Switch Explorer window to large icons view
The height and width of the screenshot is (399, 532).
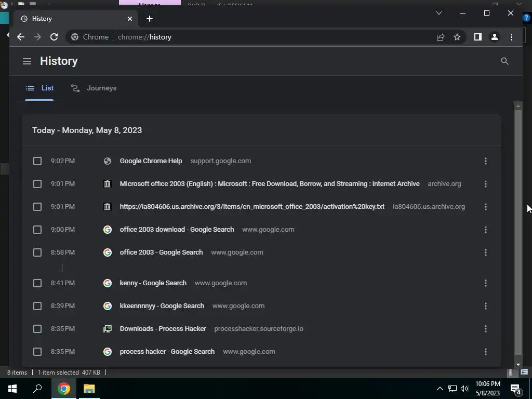click(x=524, y=372)
